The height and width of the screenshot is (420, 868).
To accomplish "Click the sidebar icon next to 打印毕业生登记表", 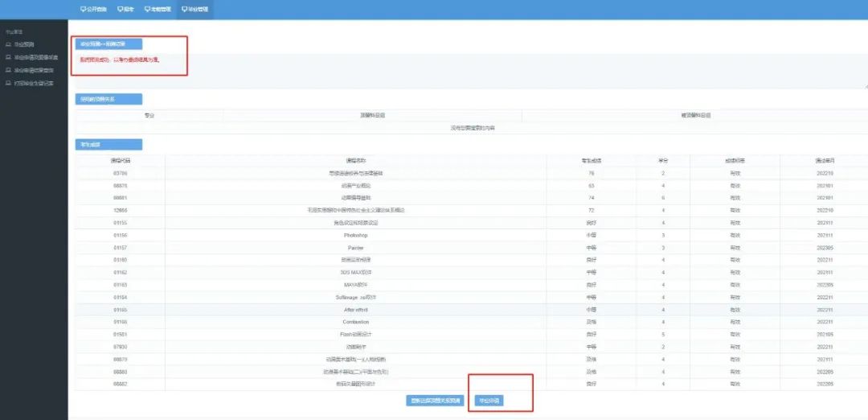I will (8, 83).
